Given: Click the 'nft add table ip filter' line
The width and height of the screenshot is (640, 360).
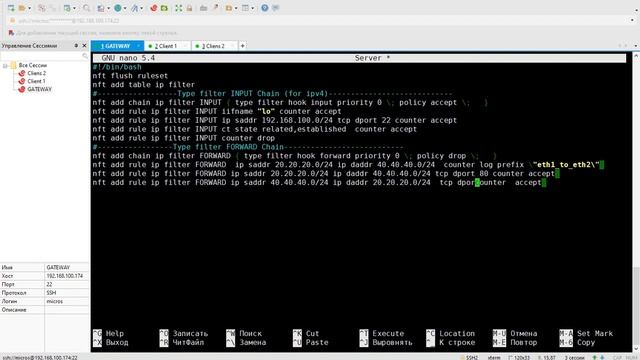Looking at the screenshot, I should coord(143,85).
